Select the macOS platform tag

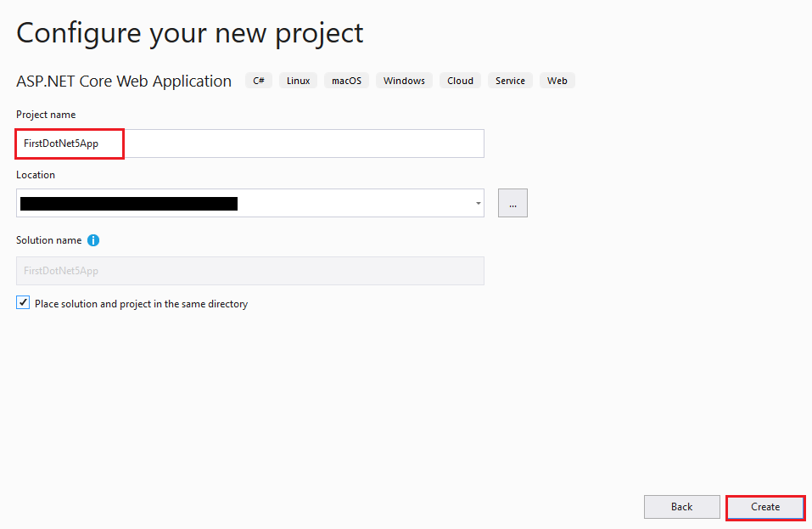(346, 80)
